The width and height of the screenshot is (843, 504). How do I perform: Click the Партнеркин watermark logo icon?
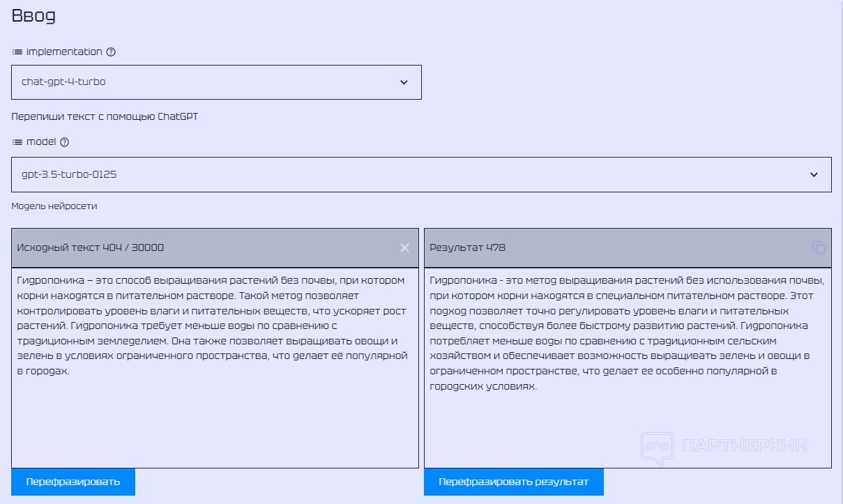click(x=657, y=447)
